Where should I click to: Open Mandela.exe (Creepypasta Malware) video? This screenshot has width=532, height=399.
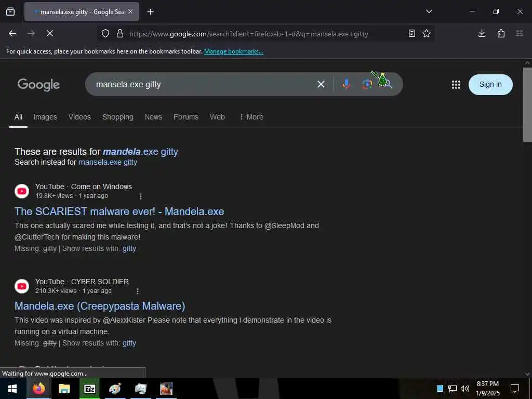coord(100,306)
